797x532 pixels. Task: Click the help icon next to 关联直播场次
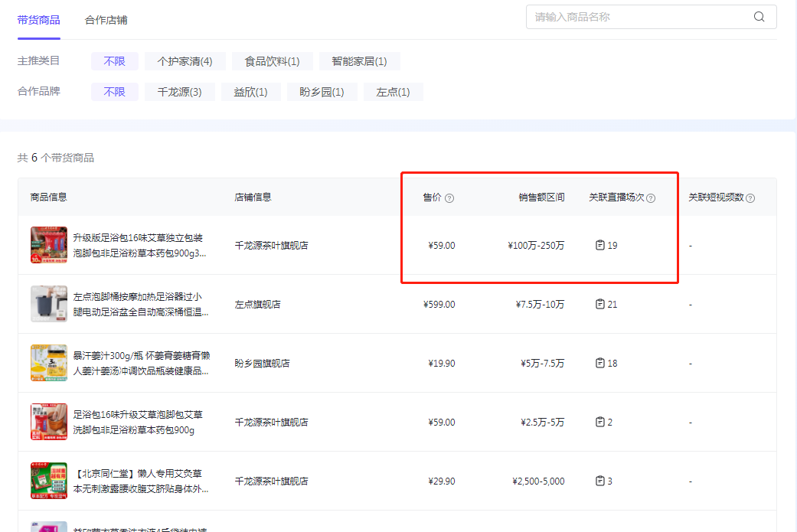[650, 197]
